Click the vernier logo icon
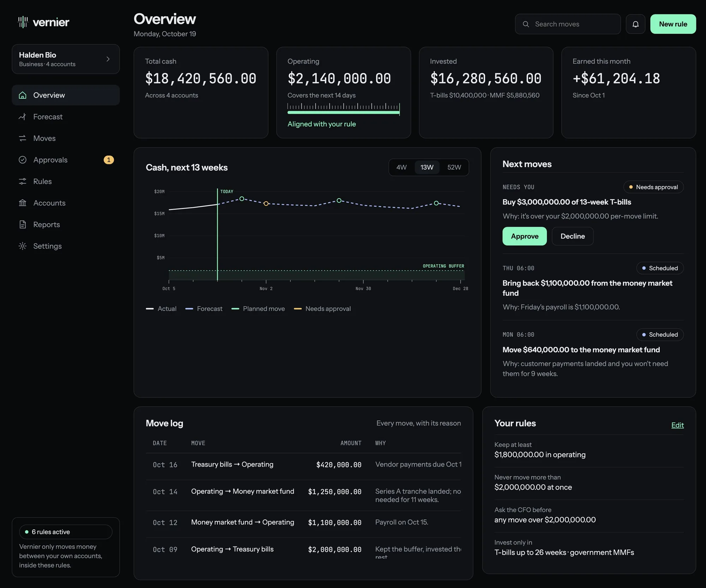This screenshot has width=706, height=588. (23, 22)
